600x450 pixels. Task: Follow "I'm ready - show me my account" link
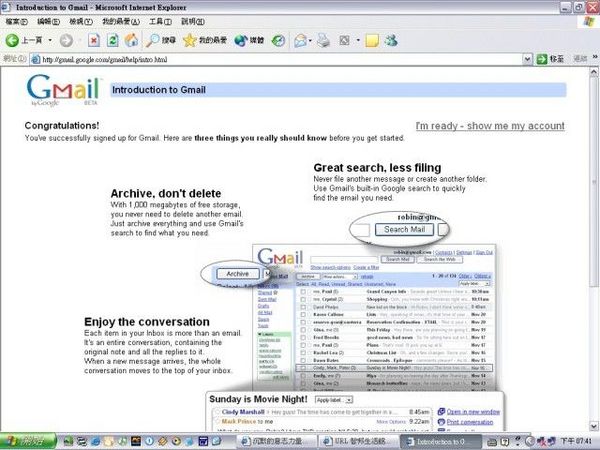pyautogui.click(x=490, y=126)
